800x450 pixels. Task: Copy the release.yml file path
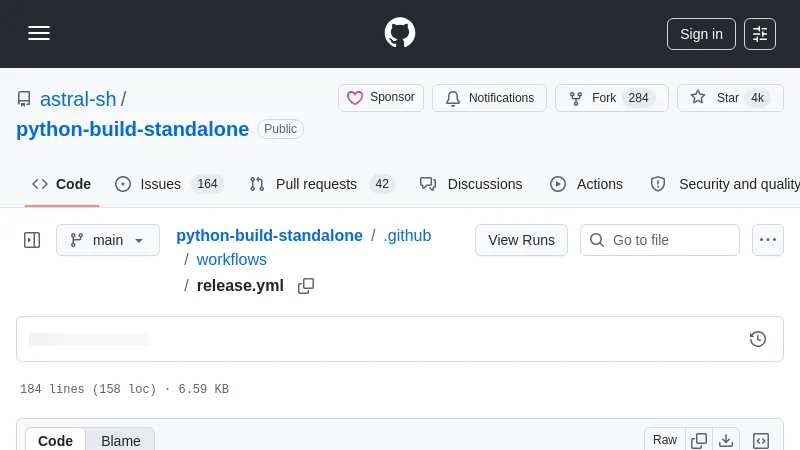tap(306, 286)
